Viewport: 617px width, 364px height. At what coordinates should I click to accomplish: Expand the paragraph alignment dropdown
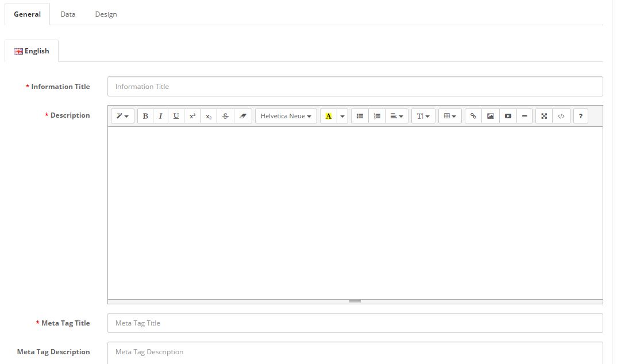396,116
